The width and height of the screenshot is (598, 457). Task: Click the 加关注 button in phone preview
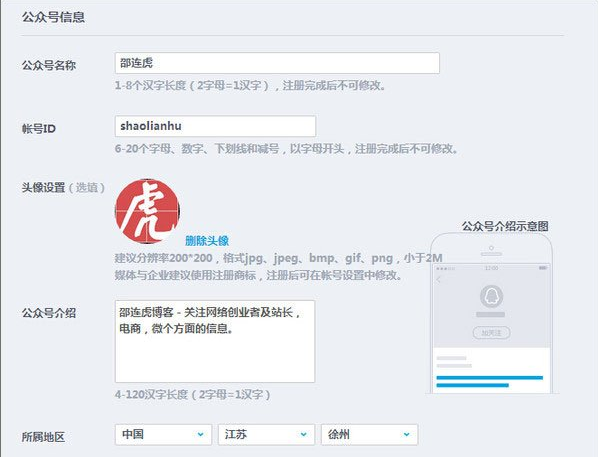(x=491, y=333)
